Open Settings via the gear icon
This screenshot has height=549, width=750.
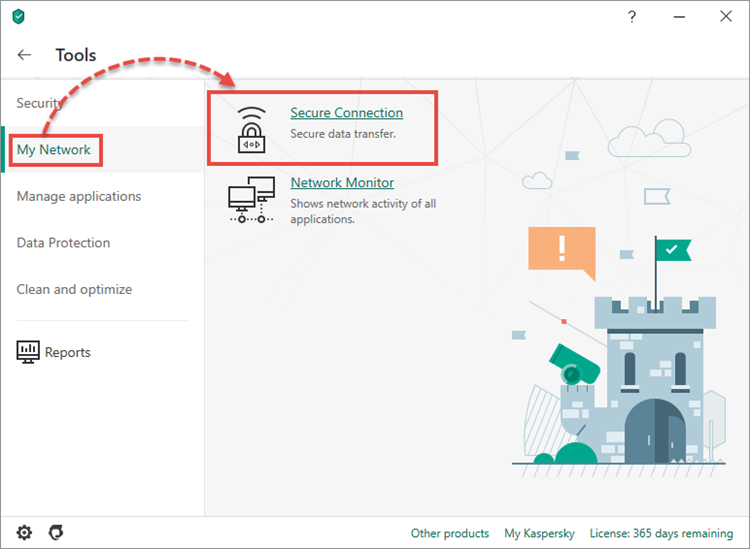click(24, 532)
